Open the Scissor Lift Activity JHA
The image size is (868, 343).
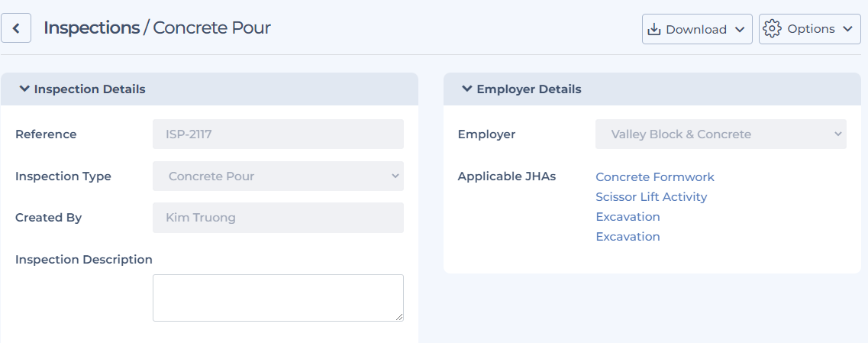click(x=651, y=197)
